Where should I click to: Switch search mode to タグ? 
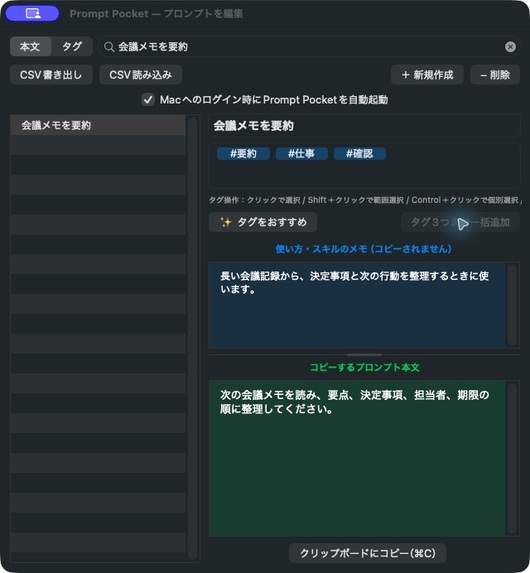(72, 46)
